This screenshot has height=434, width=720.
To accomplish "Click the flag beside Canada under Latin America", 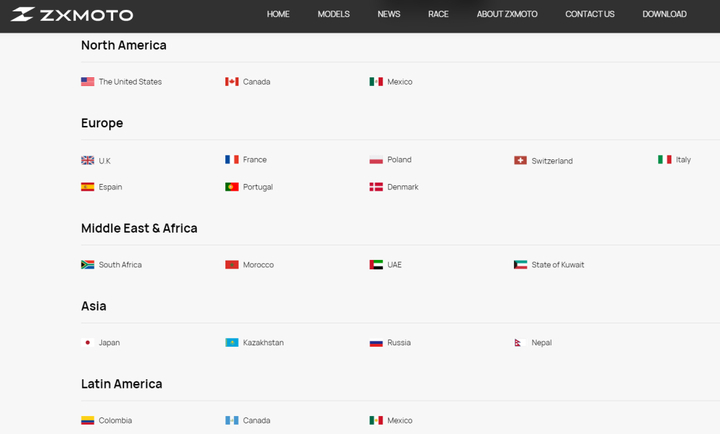I will pyautogui.click(x=232, y=420).
